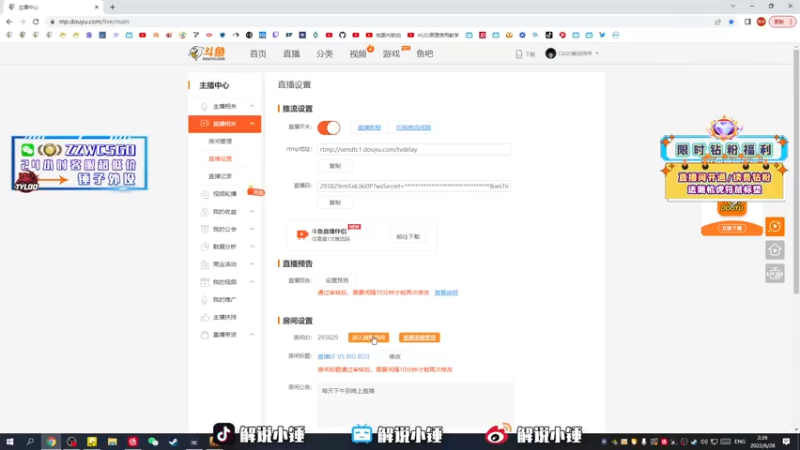Go to 游戏 in the top navigation
800x450 pixels.
[x=391, y=54]
